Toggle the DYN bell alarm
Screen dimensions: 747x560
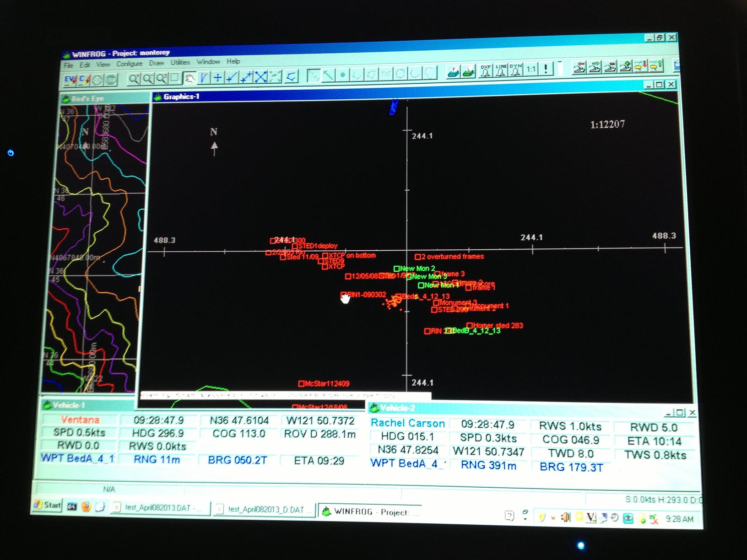[x=515, y=70]
